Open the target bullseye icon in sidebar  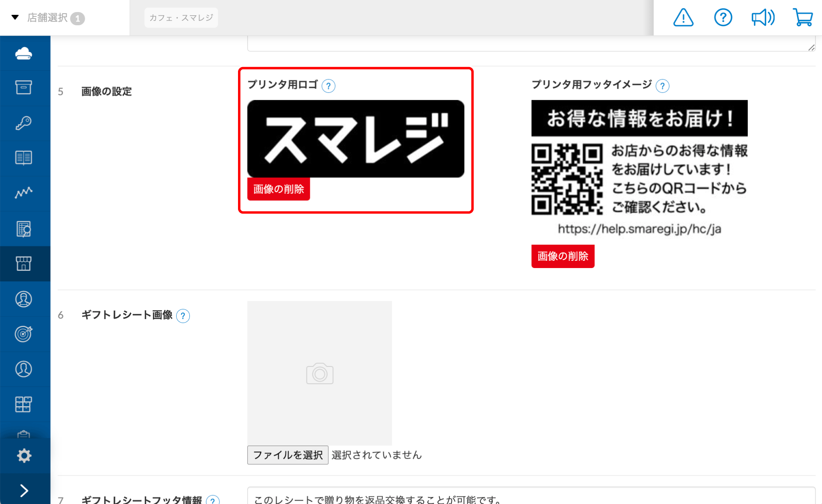click(x=24, y=334)
